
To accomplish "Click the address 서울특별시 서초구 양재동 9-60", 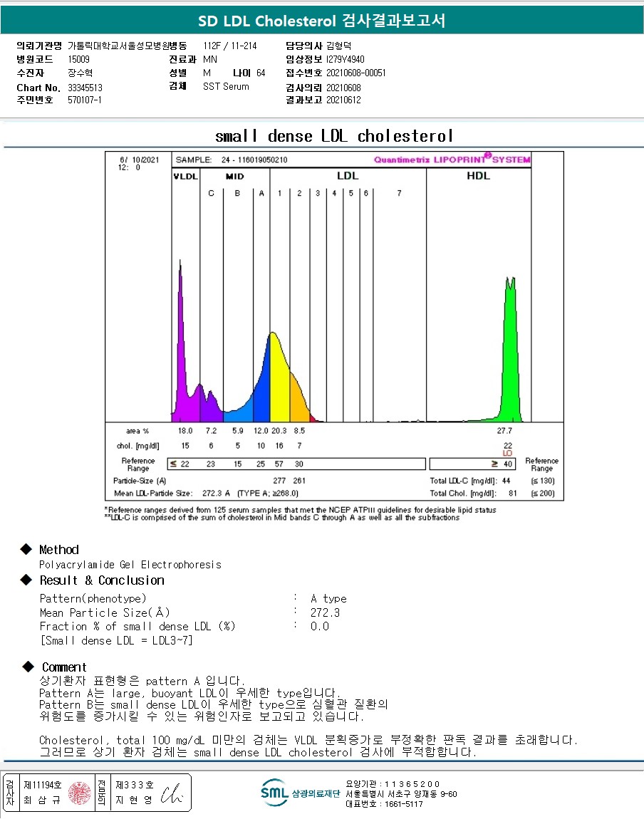I will coord(401,794).
